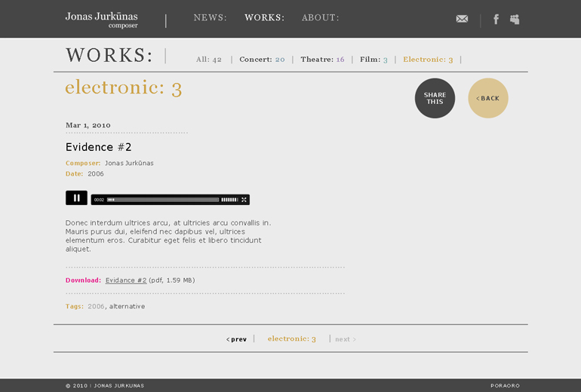The height and width of the screenshot is (392, 581).
Task: Filter by Theatre: 16
Action: pos(322,60)
